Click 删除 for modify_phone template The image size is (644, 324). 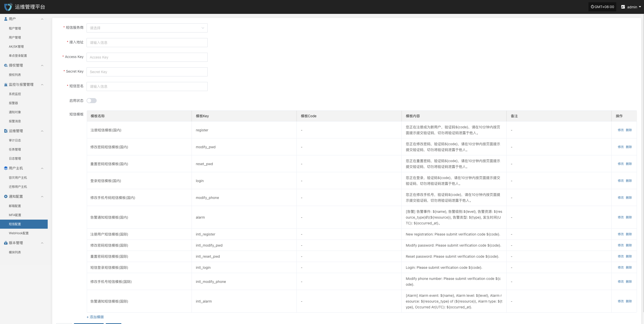click(629, 198)
